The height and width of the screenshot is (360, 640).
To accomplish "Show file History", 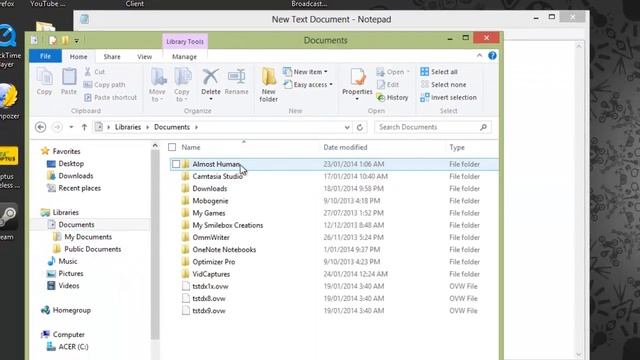I will click(392, 98).
